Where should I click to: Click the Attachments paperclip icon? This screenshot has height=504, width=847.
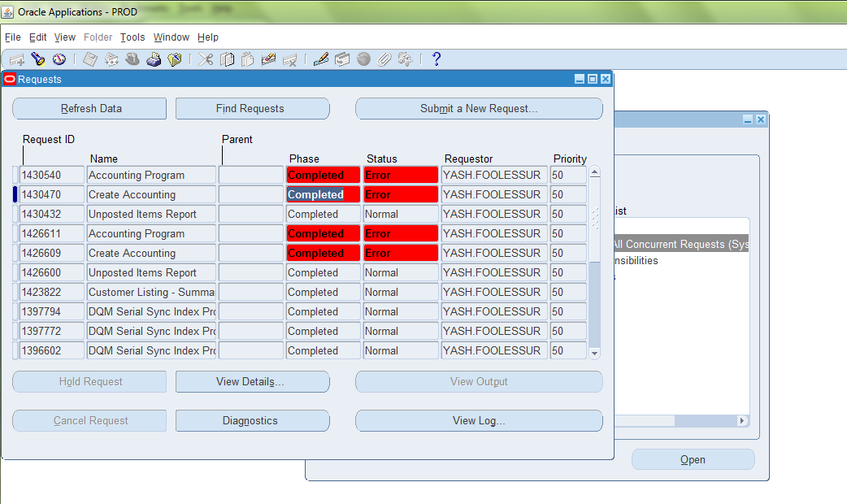pos(384,59)
